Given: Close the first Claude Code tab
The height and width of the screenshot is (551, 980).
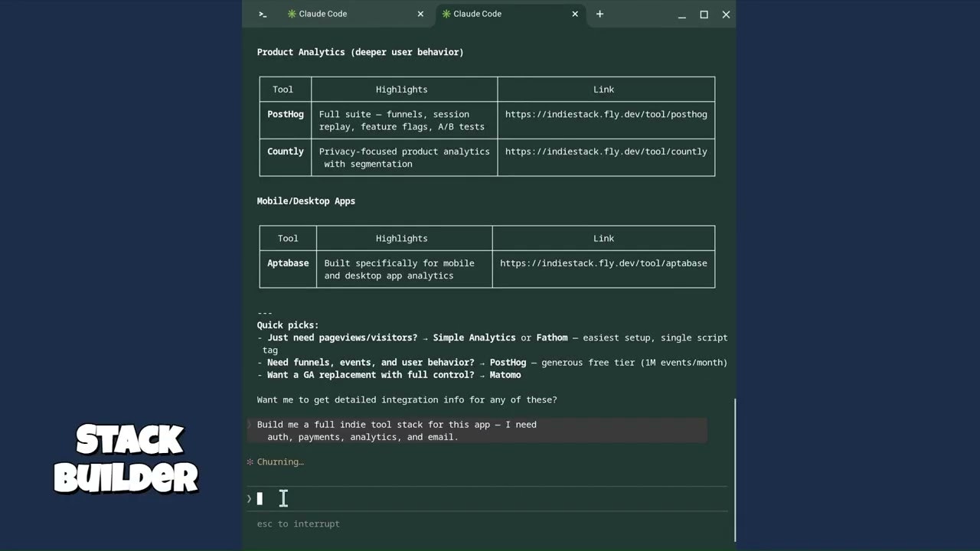Looking at the screenshot, I should point(420,14).
